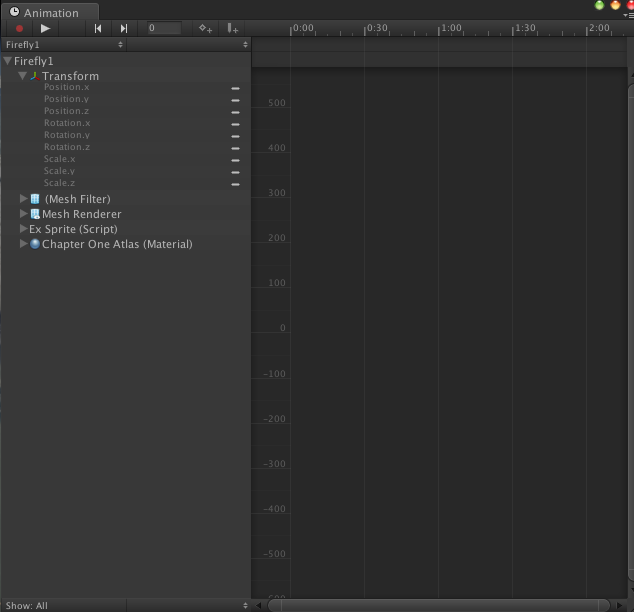Expand the Ex Sprite (Script) component
Viewport: 634px width, 612px height.
click(23, 228)
